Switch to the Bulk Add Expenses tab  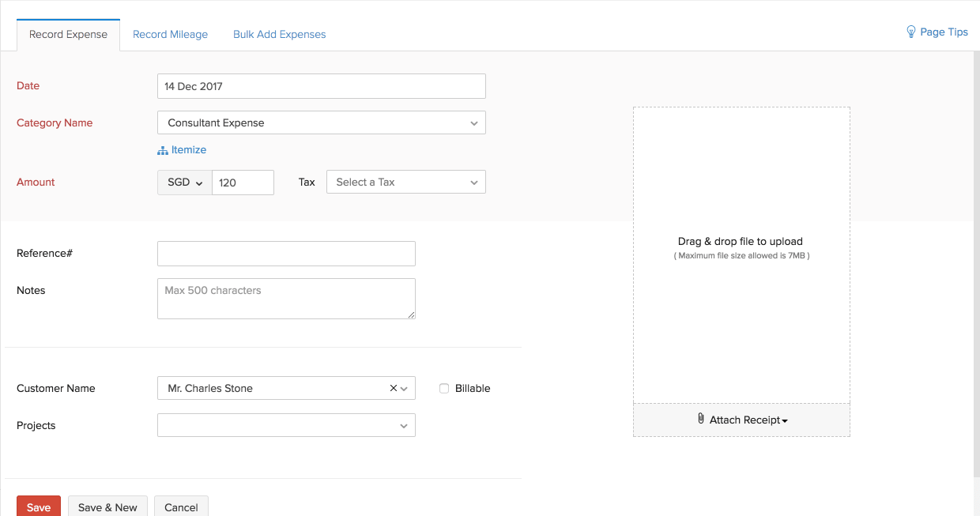click(279, 35)
